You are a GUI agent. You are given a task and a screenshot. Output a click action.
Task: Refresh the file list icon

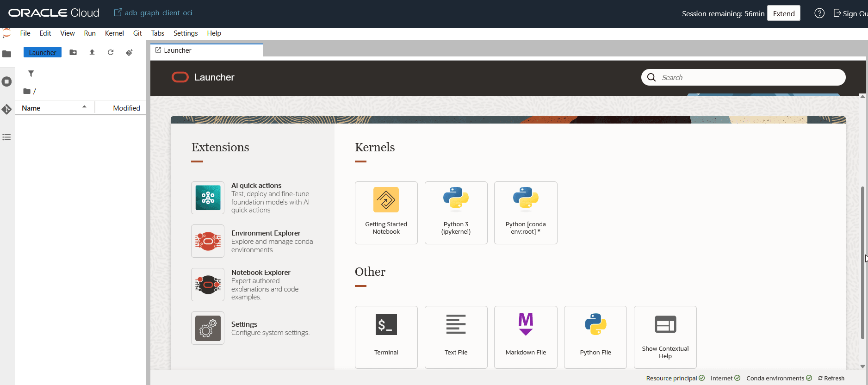click(111, 52)
